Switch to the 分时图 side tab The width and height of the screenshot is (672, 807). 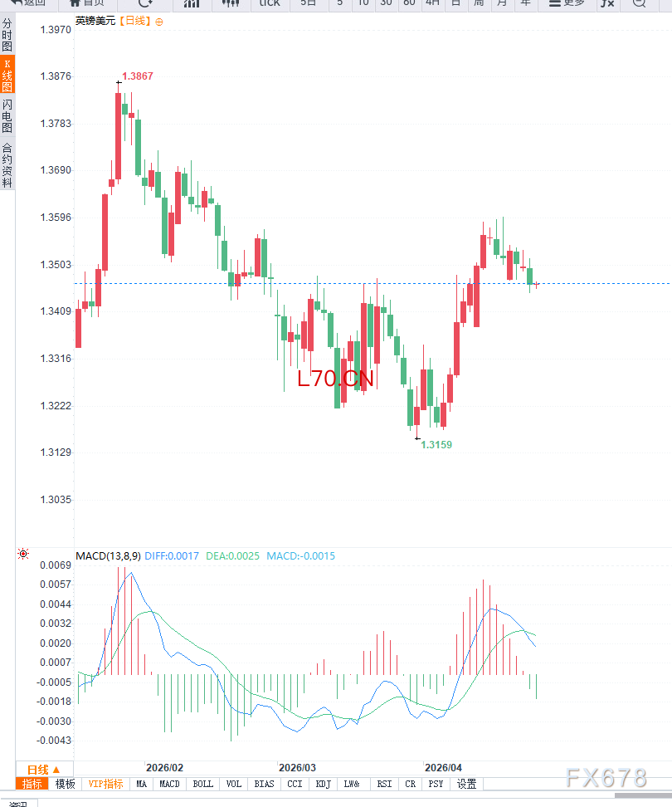7,37
